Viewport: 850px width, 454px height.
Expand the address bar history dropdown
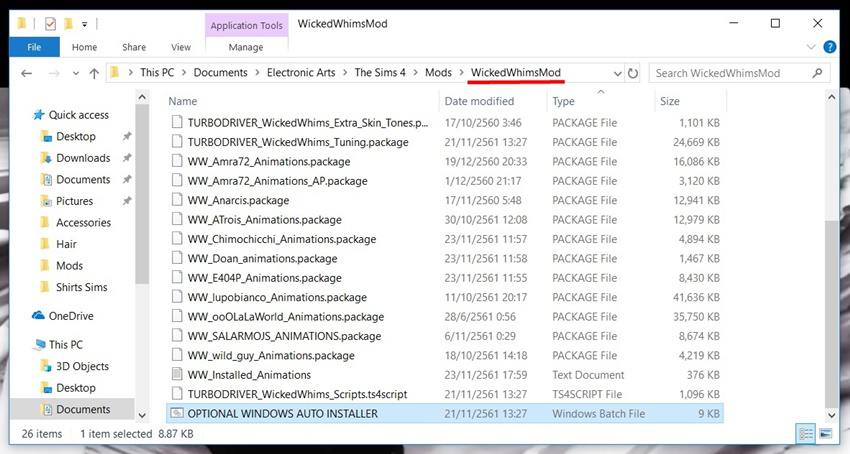(617, 73)
